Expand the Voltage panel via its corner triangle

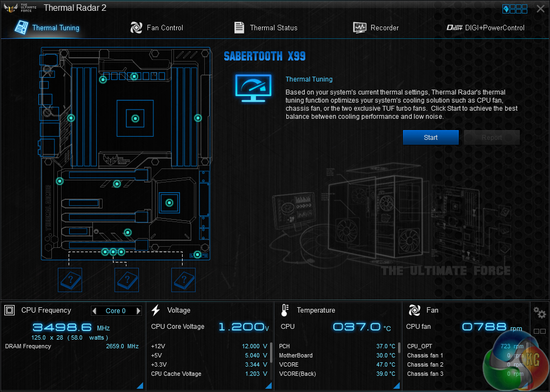[x=269, y=386]
